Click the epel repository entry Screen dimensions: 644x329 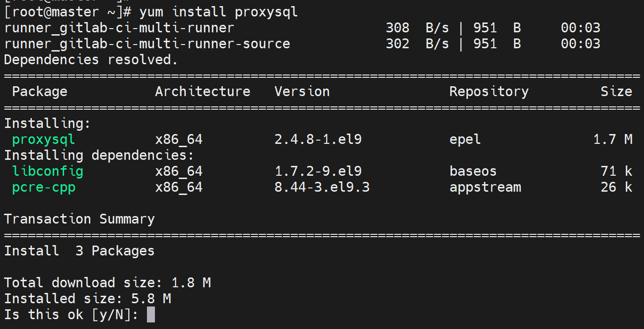tap(465, 140)
